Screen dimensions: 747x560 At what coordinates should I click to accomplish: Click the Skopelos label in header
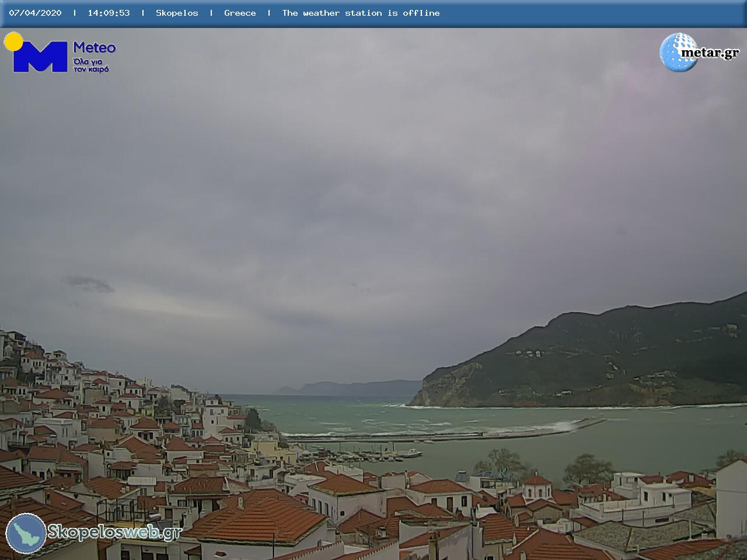(177, 13)
